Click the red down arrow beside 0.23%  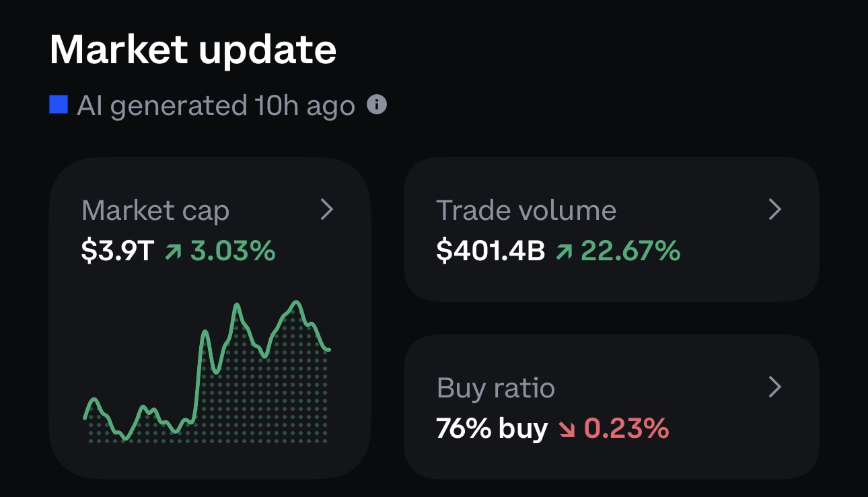[567, 428]
